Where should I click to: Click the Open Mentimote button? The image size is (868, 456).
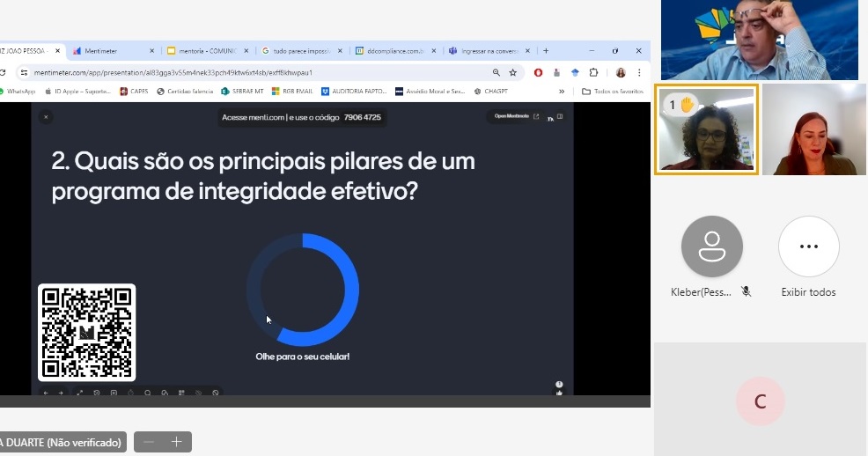click(515, 116)
